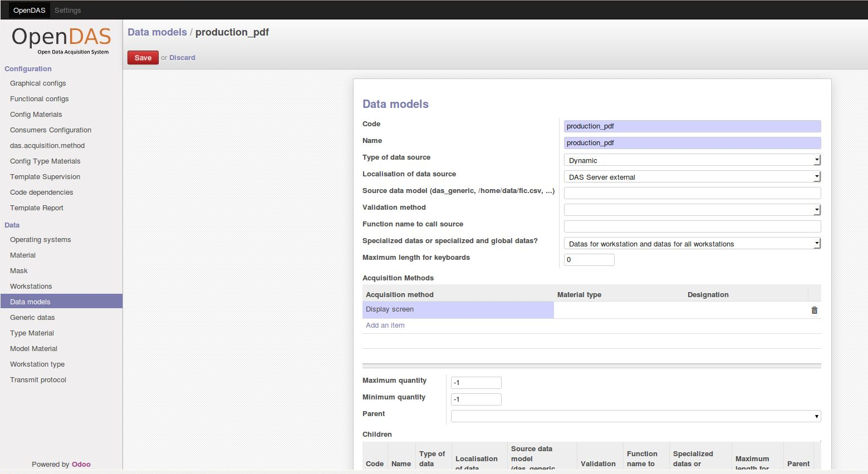Delete the Display screen acquisition row
The height and width of the screenshot is (474, 868).
tap(814, 310)
